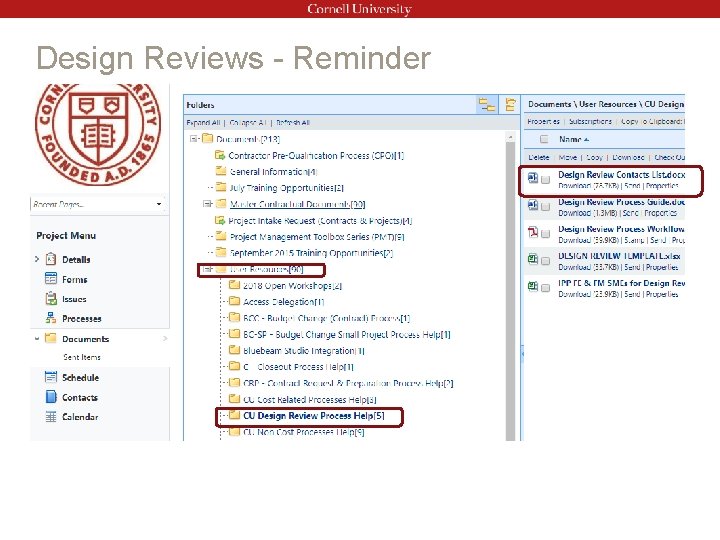Viewport: 720px width, 540px height.
Task: Select Project Management Toolbox Series folder
Action: point(317,237)
